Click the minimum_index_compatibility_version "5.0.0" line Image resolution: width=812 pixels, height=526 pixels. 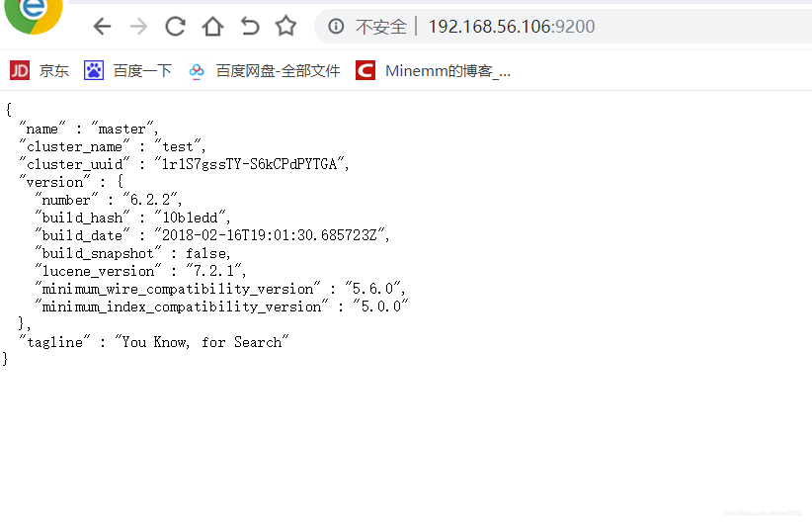221,307
